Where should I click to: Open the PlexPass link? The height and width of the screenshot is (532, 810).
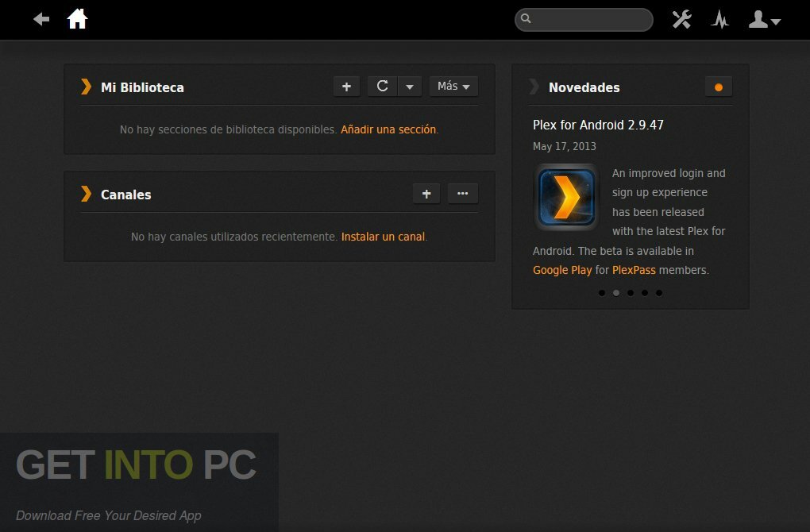click(x=634, y=270)
